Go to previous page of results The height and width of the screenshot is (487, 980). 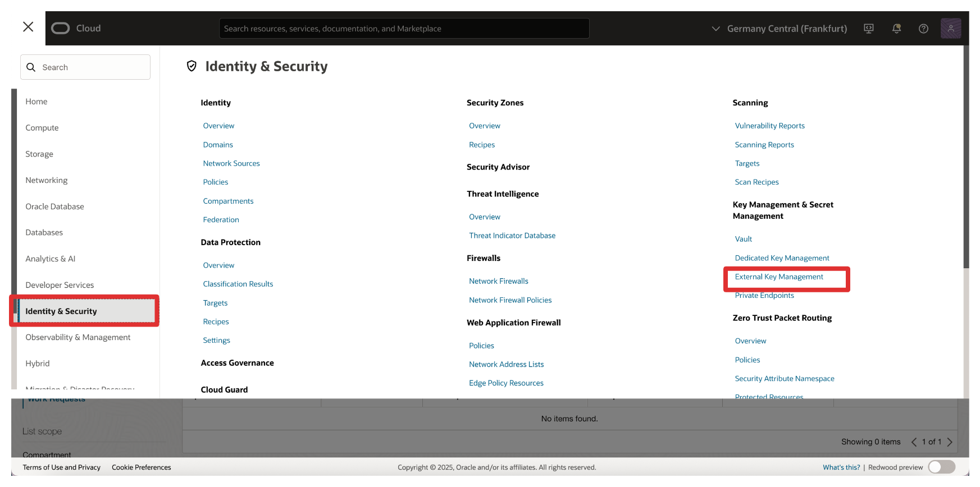(x=914, y=442)
